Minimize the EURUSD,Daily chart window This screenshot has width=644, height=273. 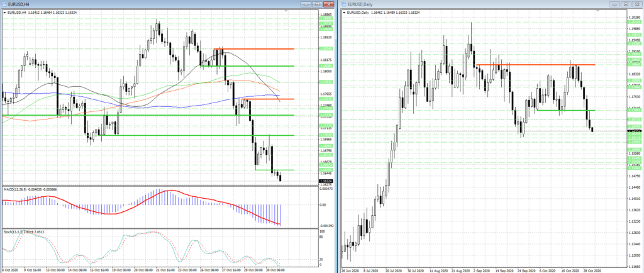click(615, 4)
